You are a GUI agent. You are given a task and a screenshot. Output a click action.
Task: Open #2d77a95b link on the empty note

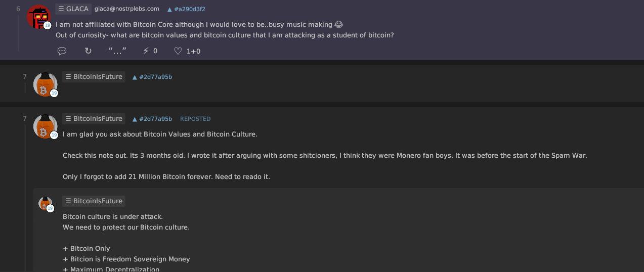tap(152, 77)
